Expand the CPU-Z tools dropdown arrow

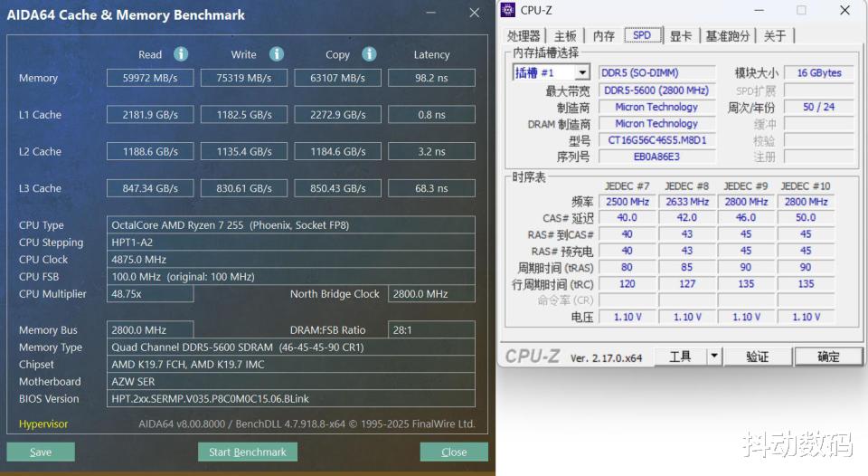(714, 357)
